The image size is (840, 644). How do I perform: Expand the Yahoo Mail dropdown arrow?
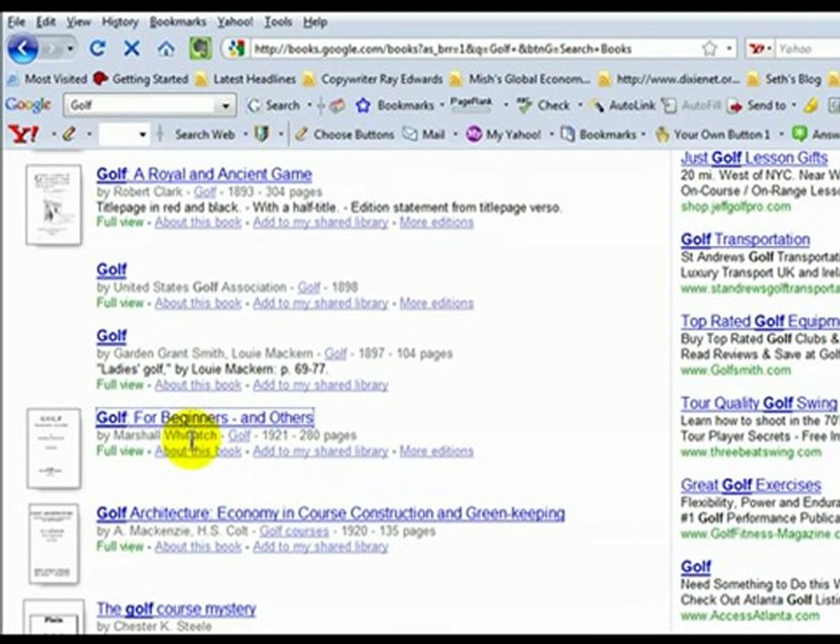[x=455, y=134]
